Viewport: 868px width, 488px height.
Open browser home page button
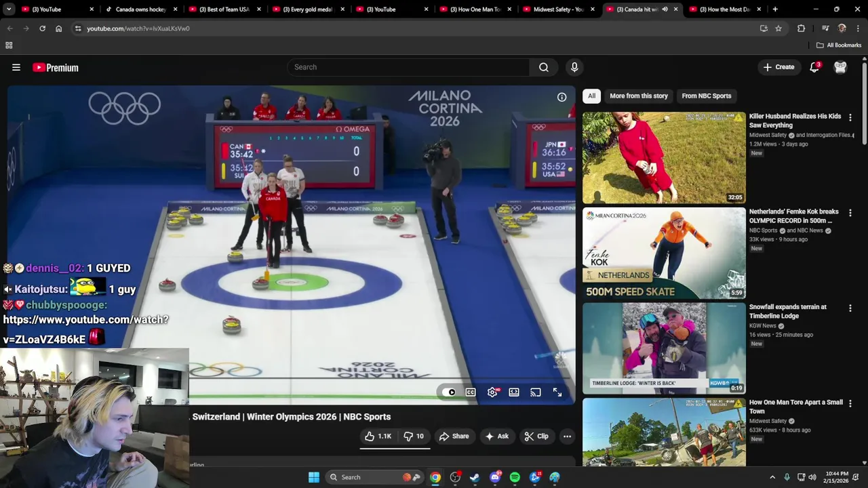[58, 28]
